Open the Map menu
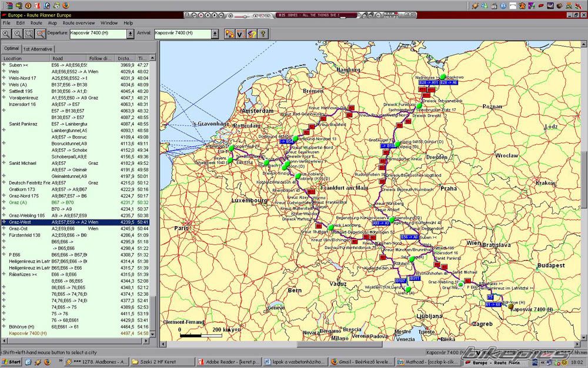Screen dimensions: 588x368 coord(52,23)
